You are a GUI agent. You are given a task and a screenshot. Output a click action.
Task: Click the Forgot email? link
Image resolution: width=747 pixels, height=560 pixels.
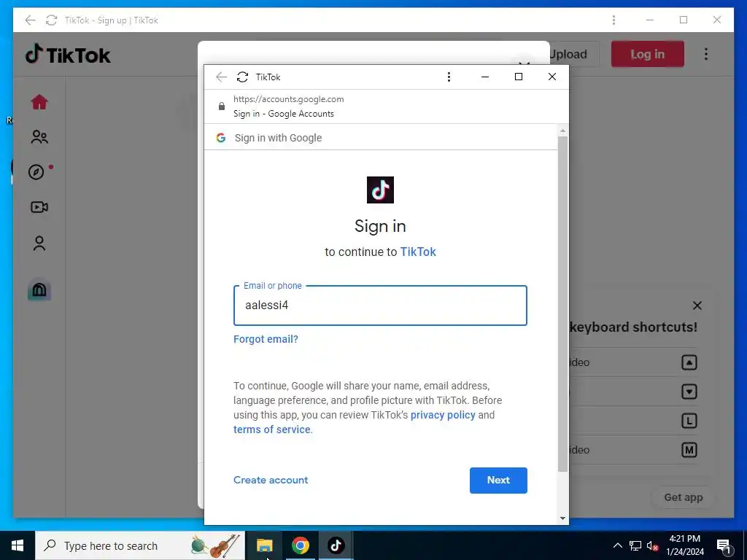coord(266,339)
